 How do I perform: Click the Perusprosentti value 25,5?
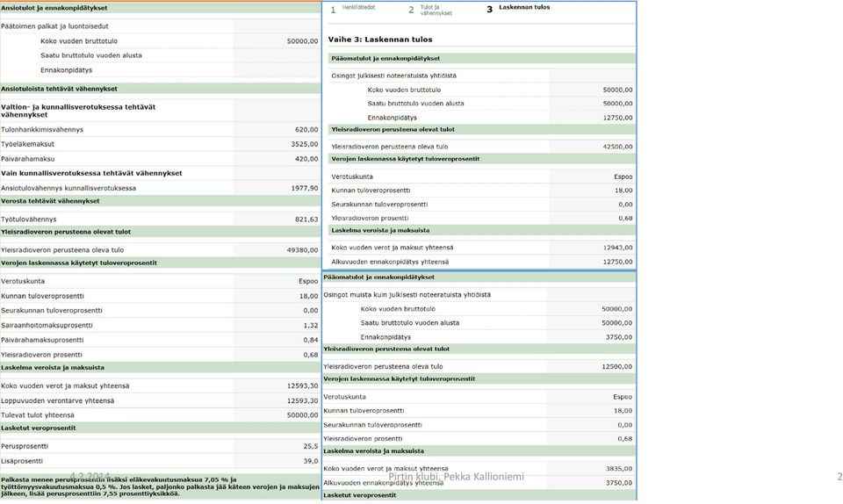tap(311, 446)
